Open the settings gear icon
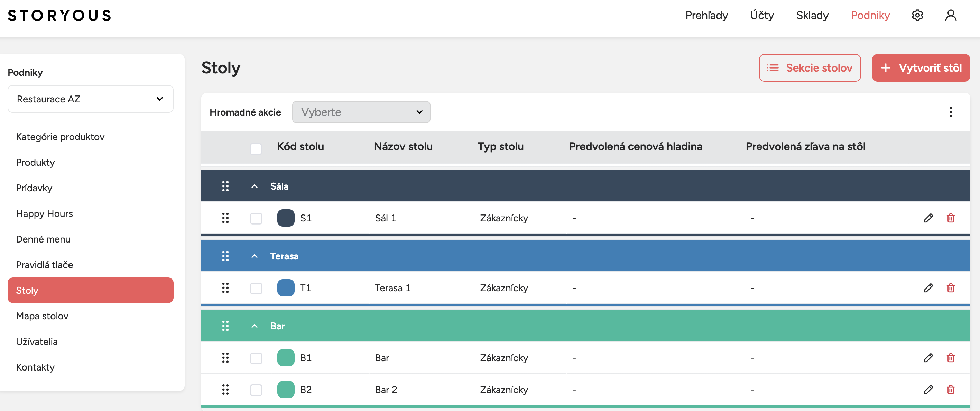 click(917, 15)
